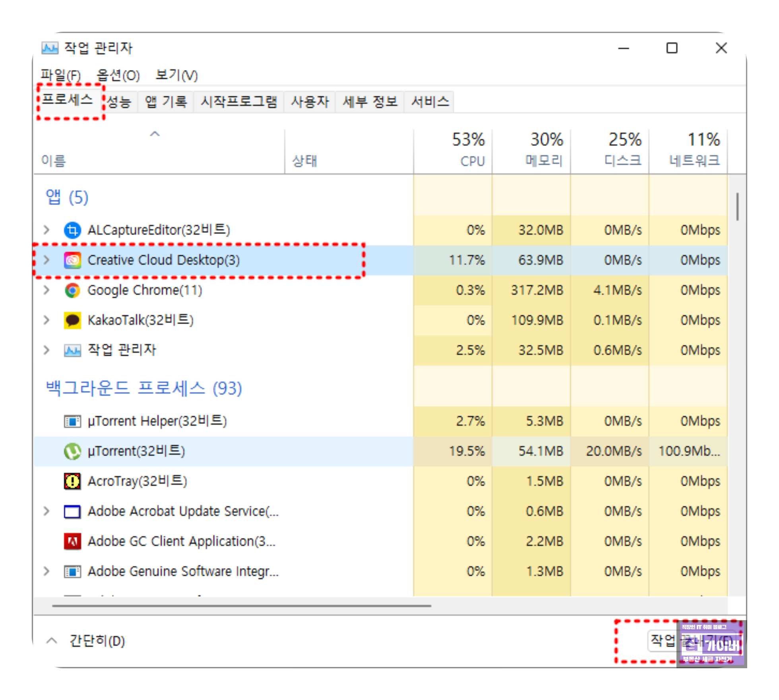This screenshot has width=779, height=700.
Task: Click the µTorrent Helper icon
Action: pos(72,421)
